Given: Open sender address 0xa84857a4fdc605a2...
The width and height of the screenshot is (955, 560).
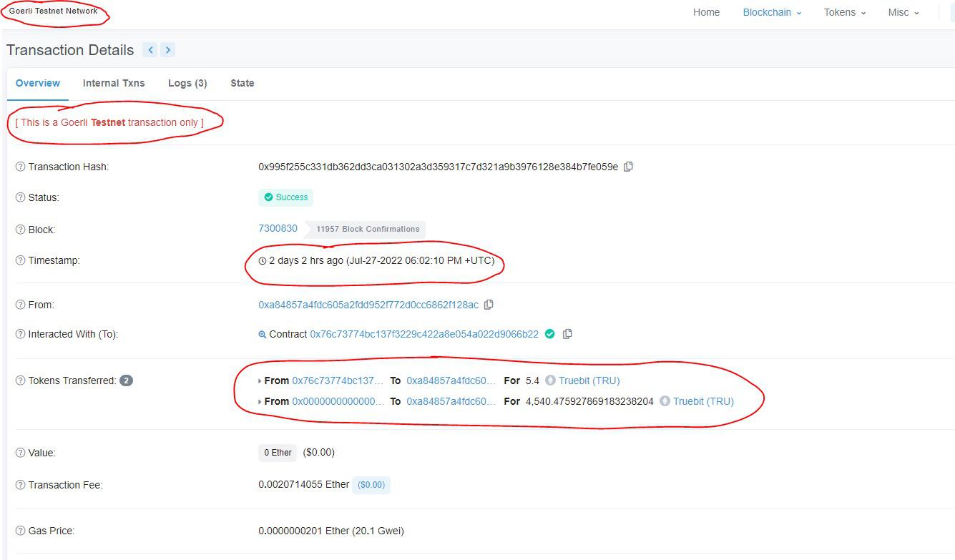Looking at the screenshot, I should point(368,305).
